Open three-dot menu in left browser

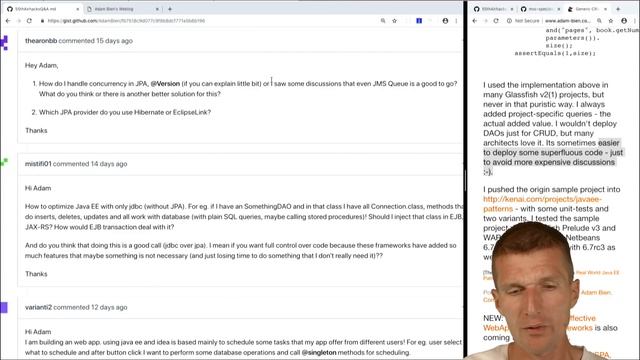point(456,21)
